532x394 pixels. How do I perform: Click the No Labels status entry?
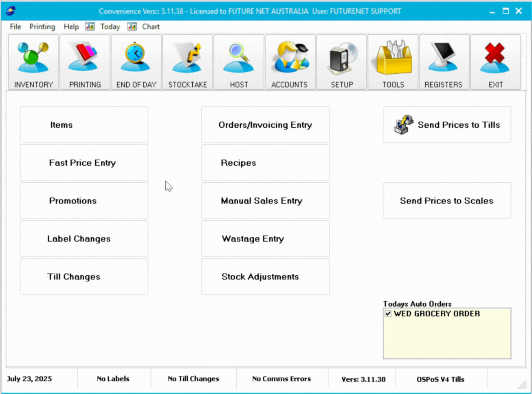pos(113,379)
